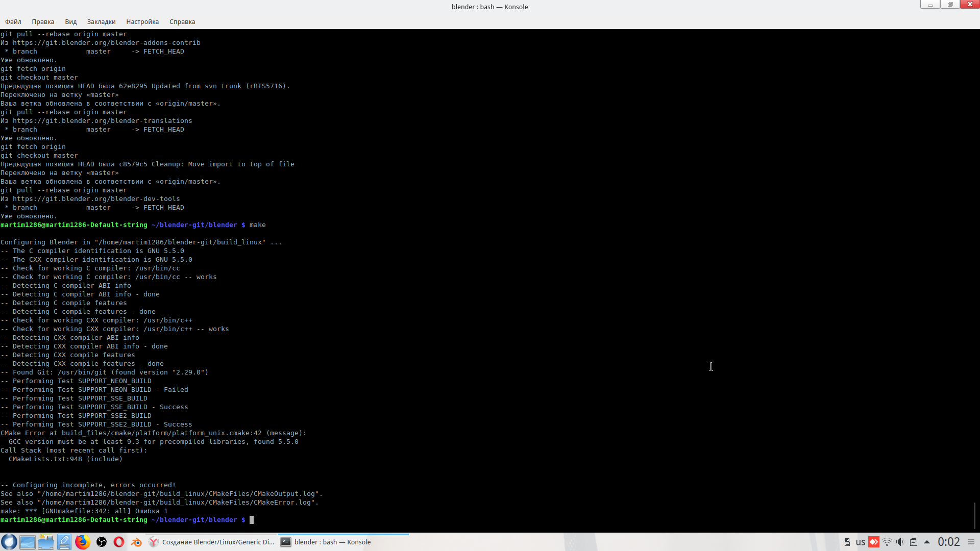
Task: Launch Opera browser from the taskbar
Action: coord(119,542)
